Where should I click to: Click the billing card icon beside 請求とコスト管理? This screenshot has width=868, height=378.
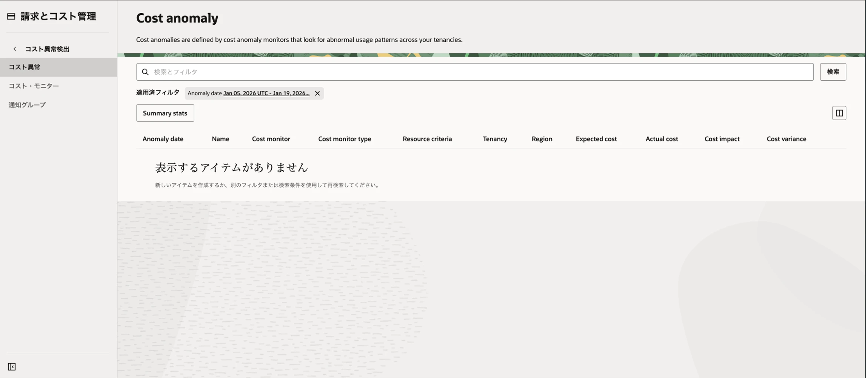click(x=11, y=16)
